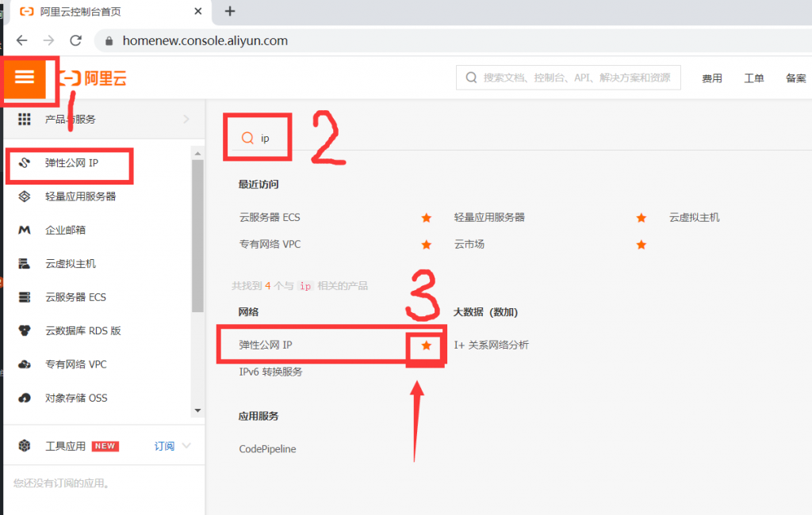The height and width of the screenshot is (515, 812).
Task: Click the 轻量应用服务器 sidebar icon
Action: point(25,196)
